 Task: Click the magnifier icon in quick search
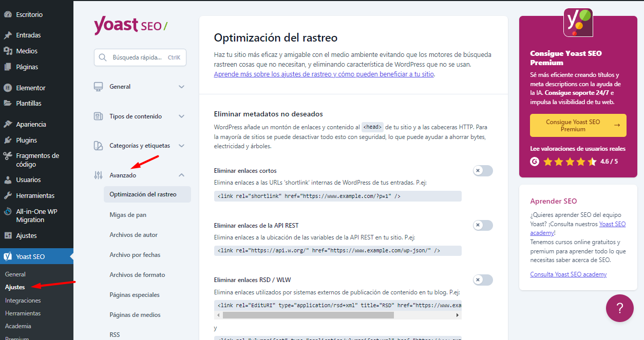pyautogui.click(x=103, y=58)
